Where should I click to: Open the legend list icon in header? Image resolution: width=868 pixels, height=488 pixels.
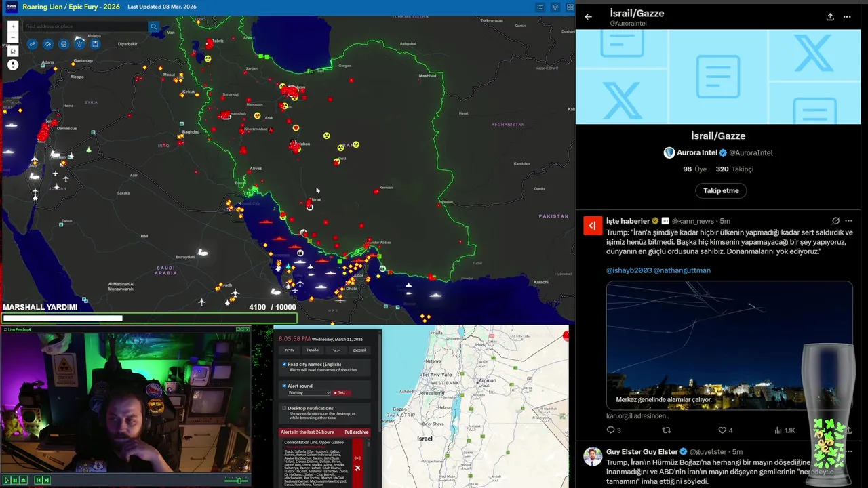pos(540,7)
